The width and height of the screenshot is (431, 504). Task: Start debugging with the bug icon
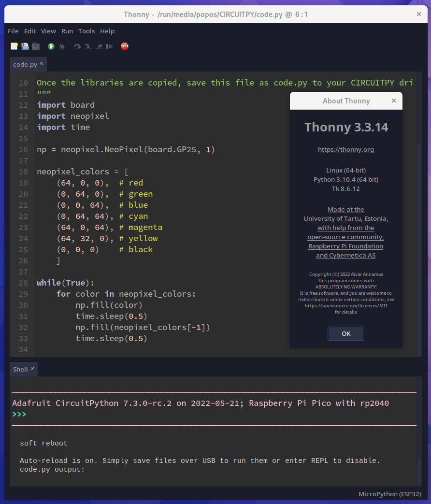point(62,46)
